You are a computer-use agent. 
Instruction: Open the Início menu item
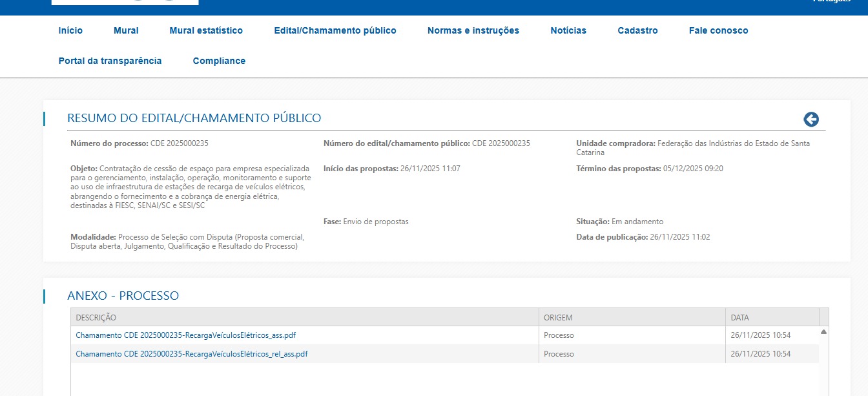pos(70,30)
